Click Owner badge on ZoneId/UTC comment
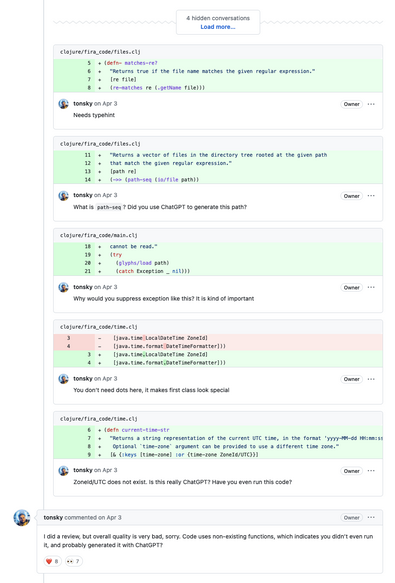The width and height of the screenshot is (395, 583). 351,471
